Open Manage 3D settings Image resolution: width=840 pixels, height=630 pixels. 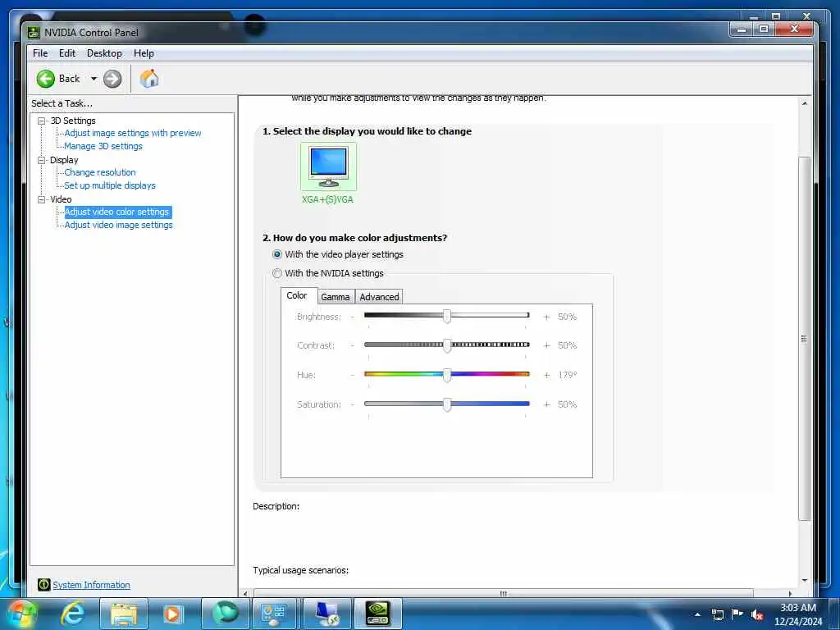point(103,146)
